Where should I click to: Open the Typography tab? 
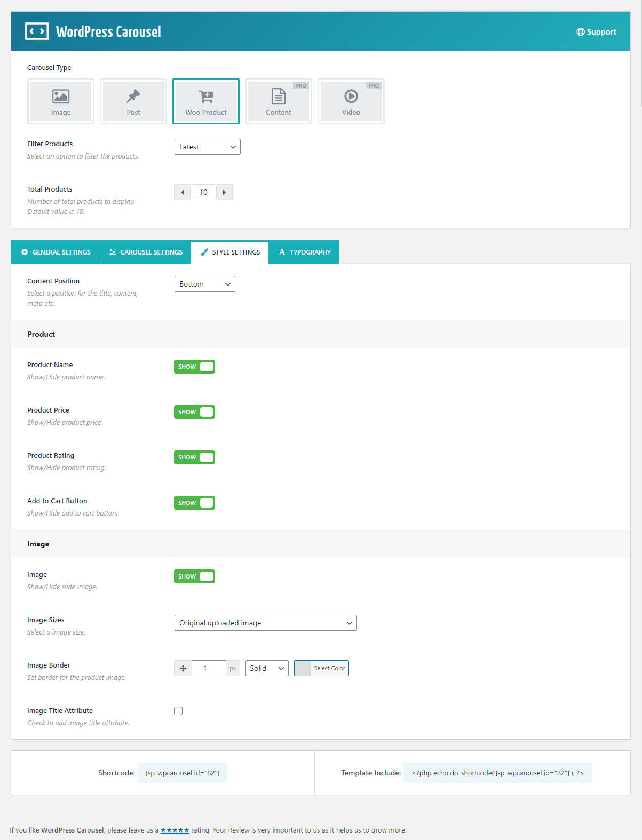tap(304, 252)
